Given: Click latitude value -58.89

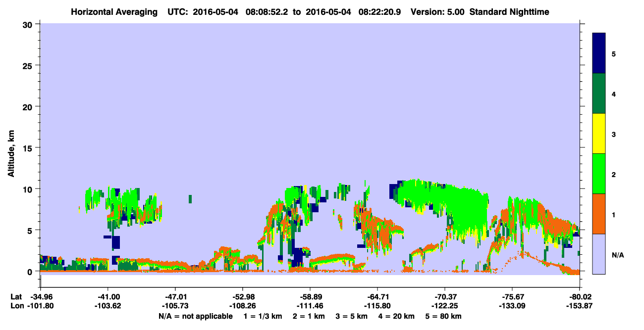Looking at the screenshot, I should pos(310,297).
